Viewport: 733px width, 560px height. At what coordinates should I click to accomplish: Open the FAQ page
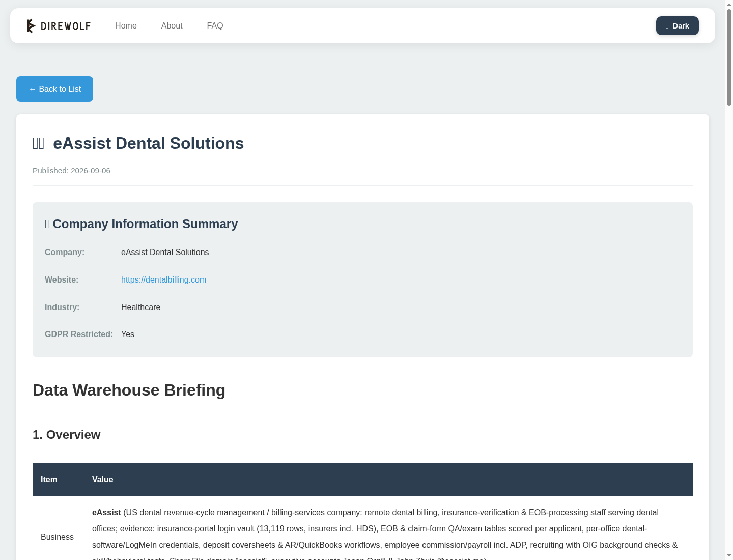pyautogui.click(x=215, y=25)
